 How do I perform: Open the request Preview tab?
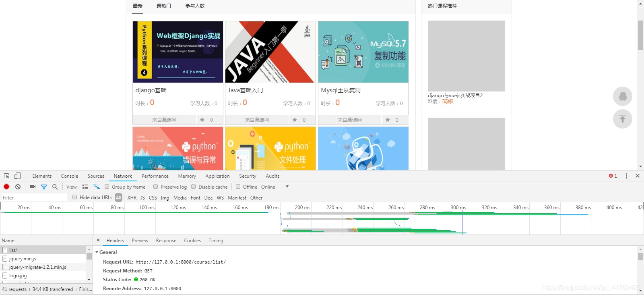pyautogui.click(x=140, y=241)
